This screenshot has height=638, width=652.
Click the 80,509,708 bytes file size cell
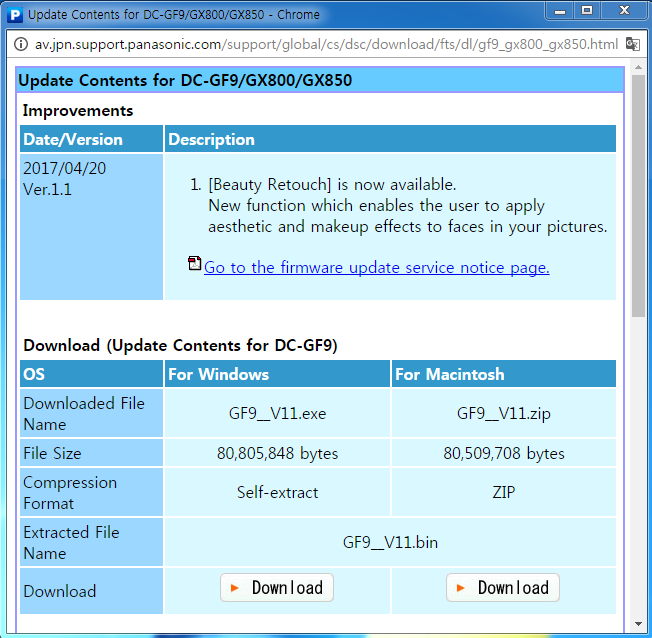(x=504, y=453)
